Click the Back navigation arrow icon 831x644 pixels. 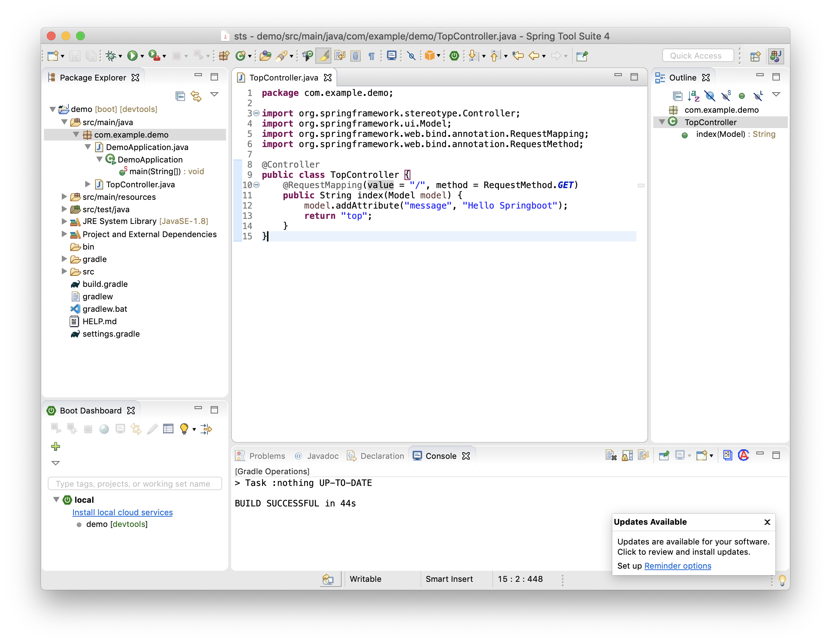(x=534, y=56)
